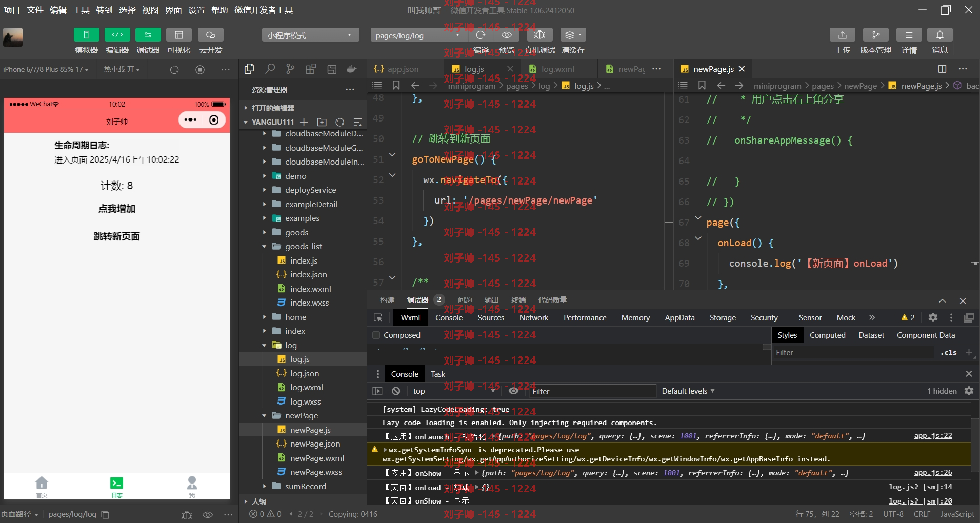Open the extensions icon in sidebar
Viewport: 980px width, 523px height.
310,69
